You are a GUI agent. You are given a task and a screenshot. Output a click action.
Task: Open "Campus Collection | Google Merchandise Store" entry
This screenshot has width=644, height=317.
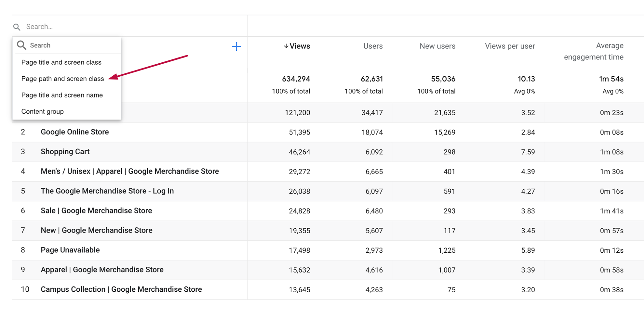(x=121, y=289)
